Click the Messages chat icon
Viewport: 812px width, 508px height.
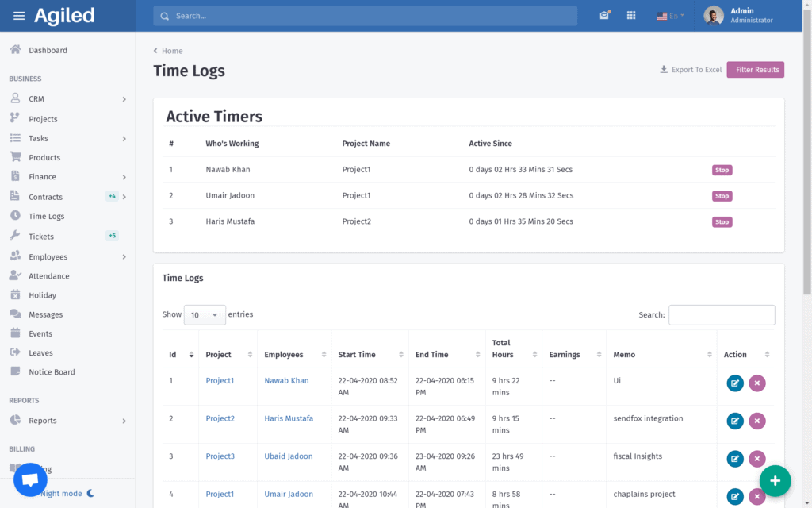(16, 314)
